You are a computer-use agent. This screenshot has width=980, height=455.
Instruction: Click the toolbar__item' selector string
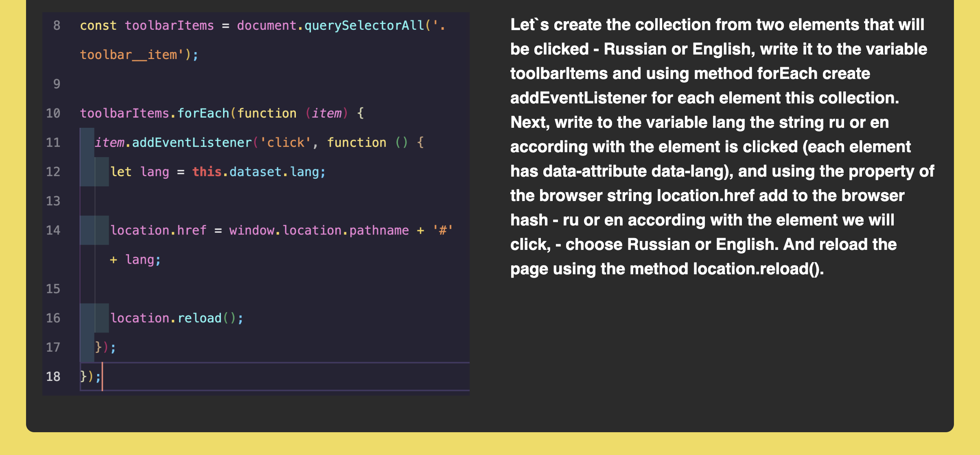[132, 55]
